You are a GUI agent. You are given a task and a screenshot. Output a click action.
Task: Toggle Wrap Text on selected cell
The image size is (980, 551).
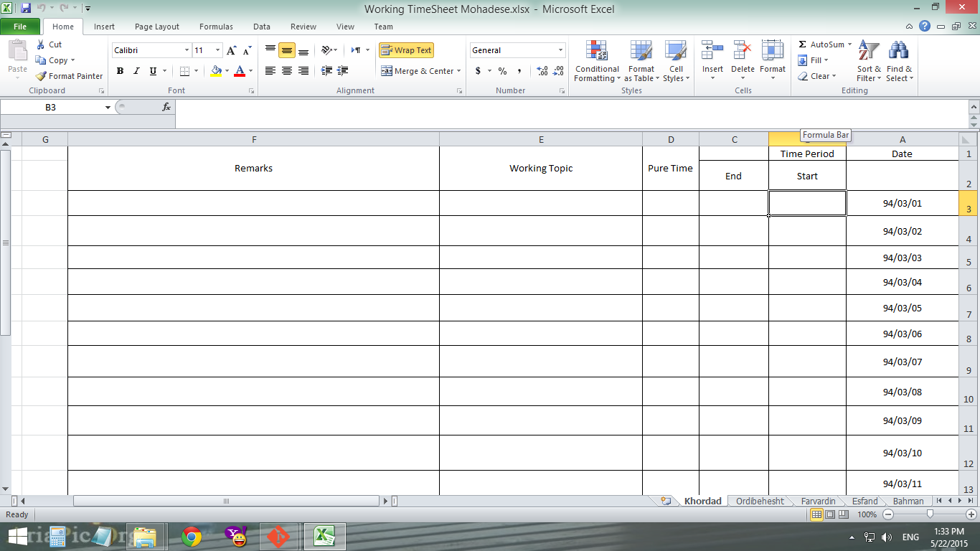(x=406, y=50)
